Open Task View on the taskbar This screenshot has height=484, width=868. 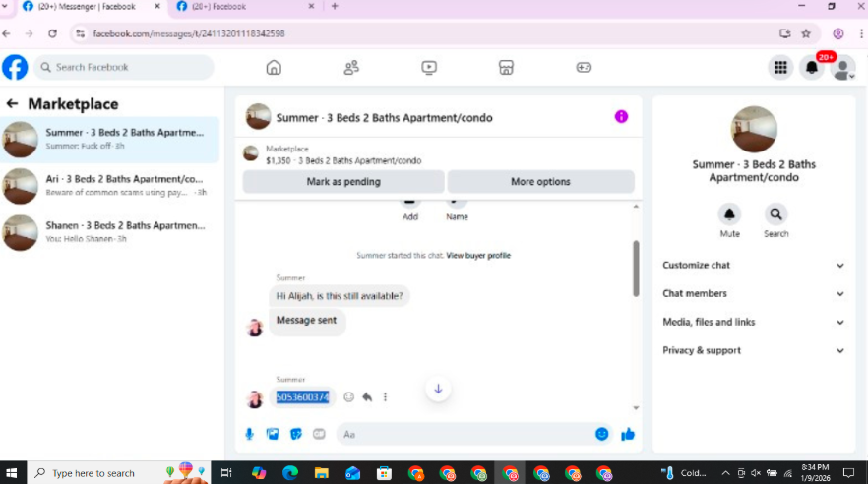click(226, 473)
